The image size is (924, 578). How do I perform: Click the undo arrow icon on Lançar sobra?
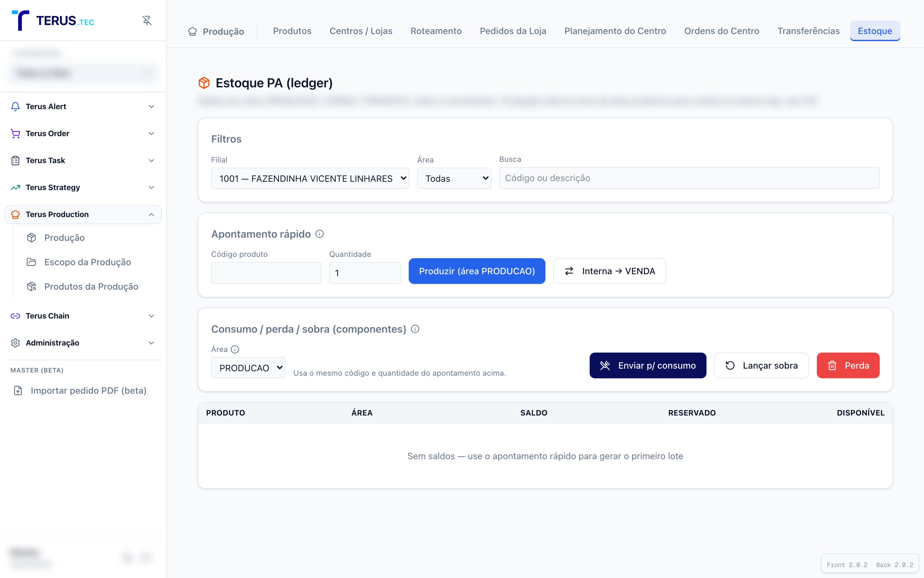point(730,366)
